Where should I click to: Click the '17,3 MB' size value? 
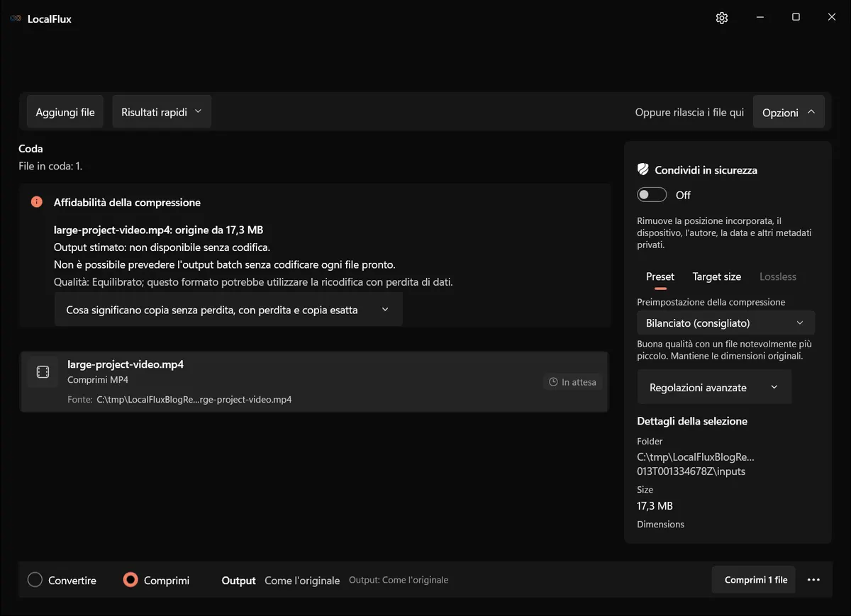655,506
